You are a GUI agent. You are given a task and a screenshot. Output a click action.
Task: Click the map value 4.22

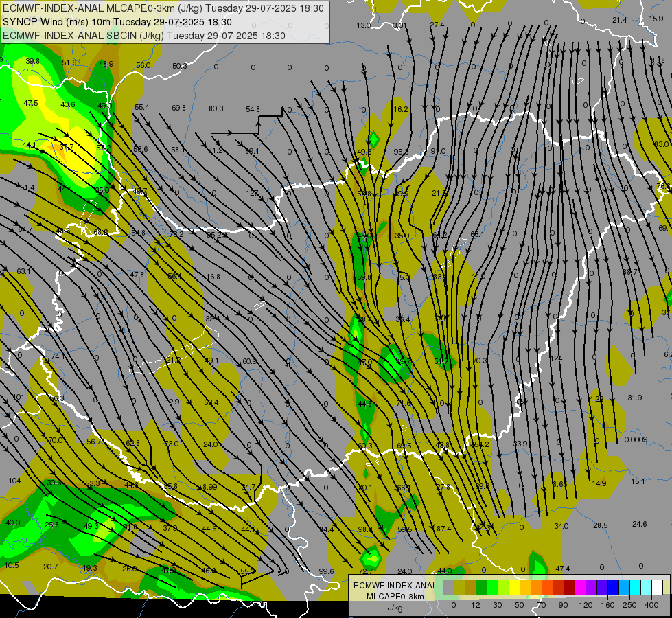pos(596,399)
